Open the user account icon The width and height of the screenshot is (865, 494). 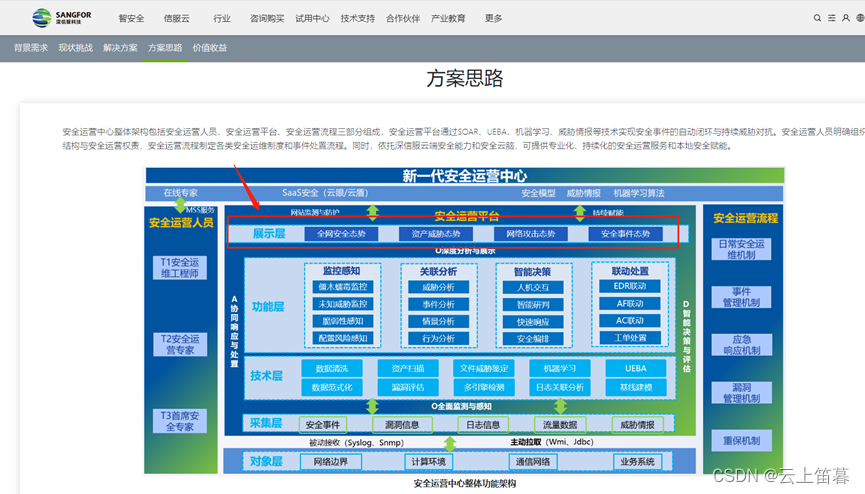(x=846, y=18)
